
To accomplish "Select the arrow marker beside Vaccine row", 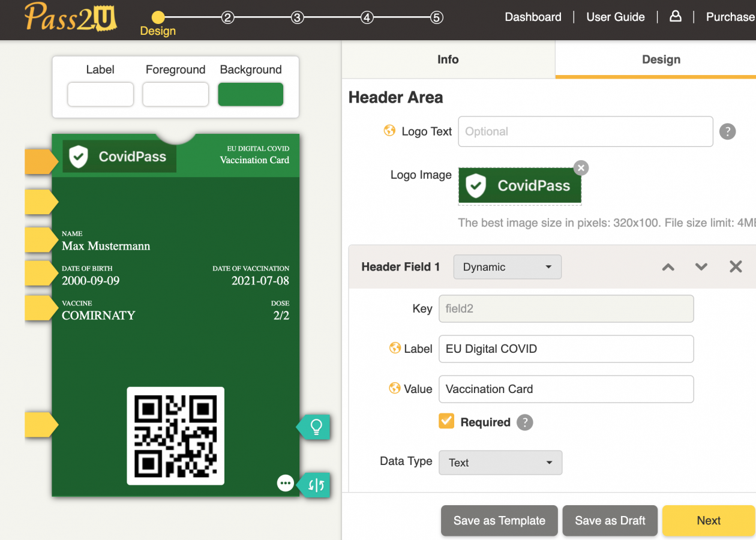I will tap(41, 308).
